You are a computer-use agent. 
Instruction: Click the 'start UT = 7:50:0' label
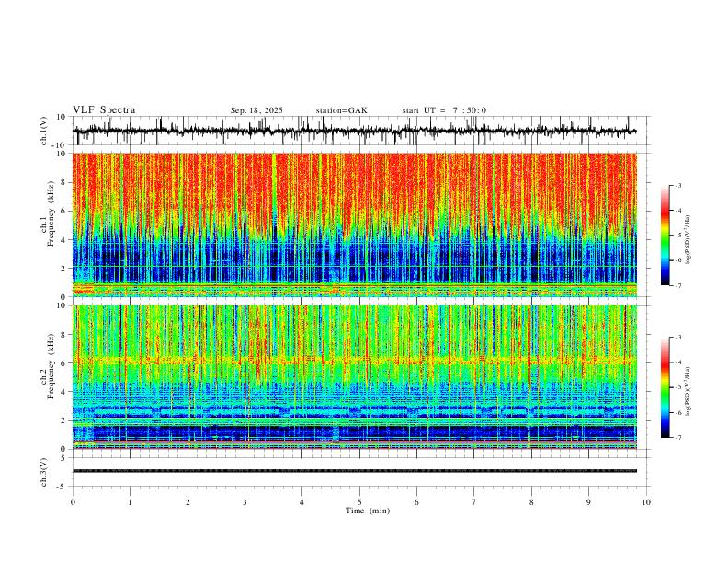point(444,110)
